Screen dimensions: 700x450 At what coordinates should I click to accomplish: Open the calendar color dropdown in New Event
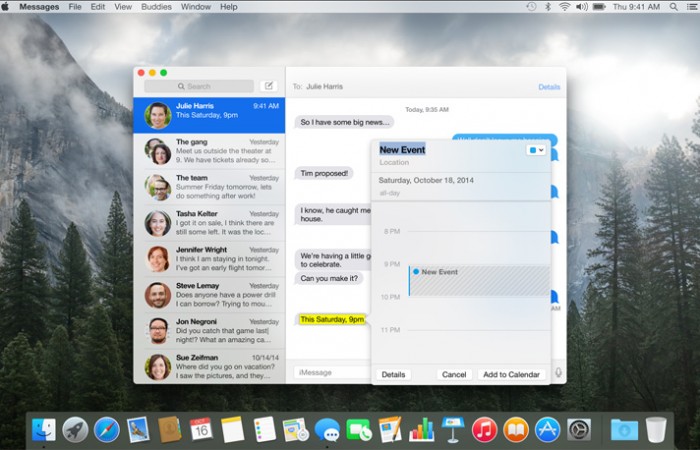coord(535,150)
